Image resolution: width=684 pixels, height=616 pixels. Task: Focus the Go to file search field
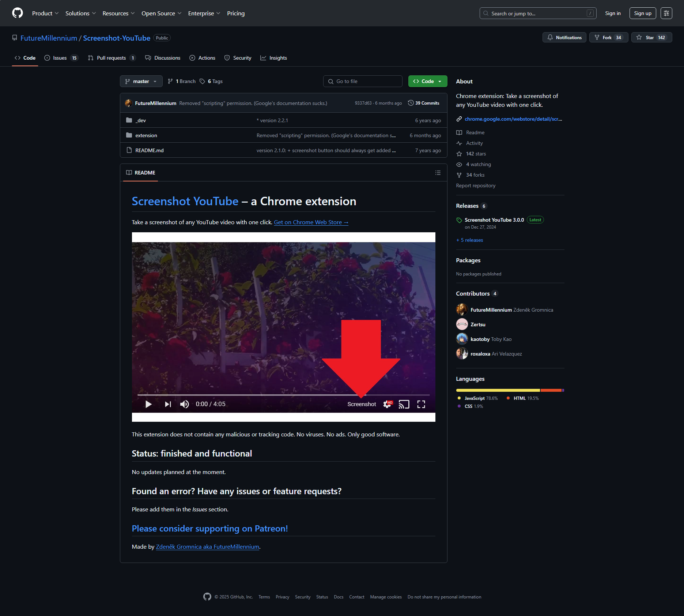coord(363,81)
